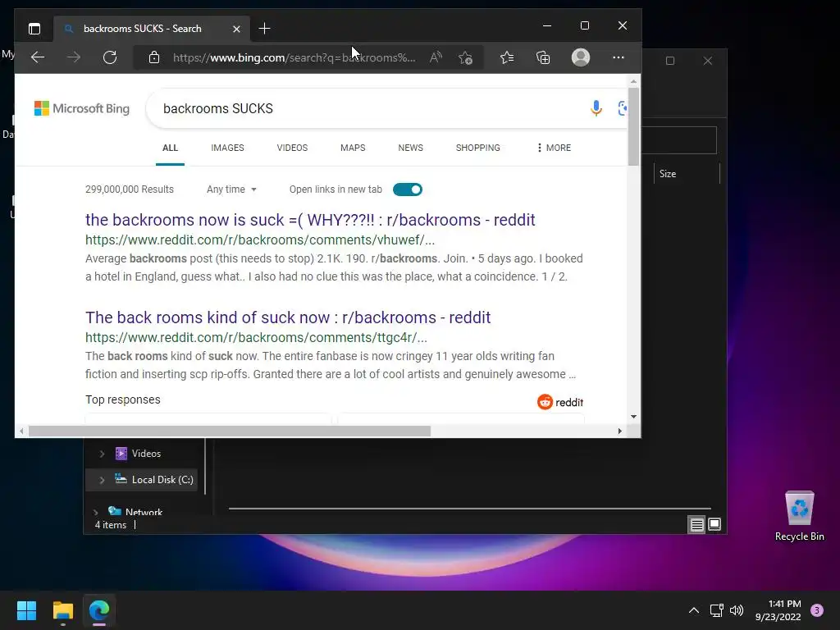840x630 pixels.
Task: Switch to SHOPPING results tab
Action: tap(478, 148)
